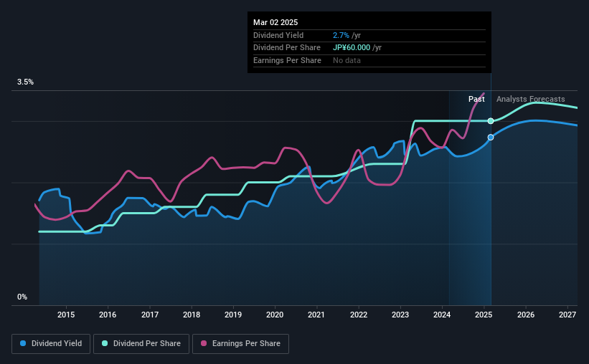The image size is (589, 364).
Task: Click the 2015 x-axis label
Action: click(66, 315)
